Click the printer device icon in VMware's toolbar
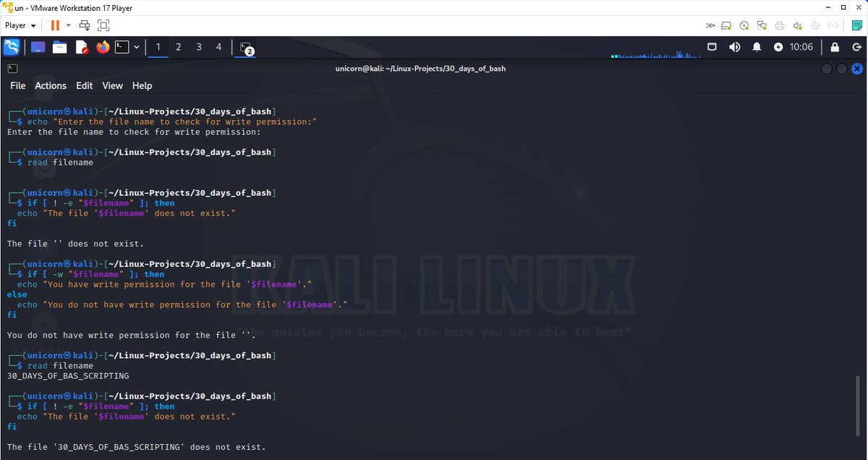The height and width of the screenshot is (460, 868). (780, 25)
